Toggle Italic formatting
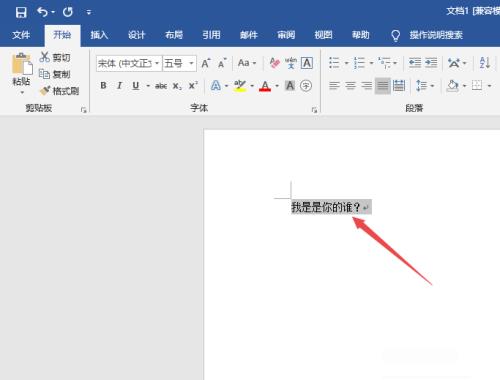500x380 pixels. click(119, 86)
